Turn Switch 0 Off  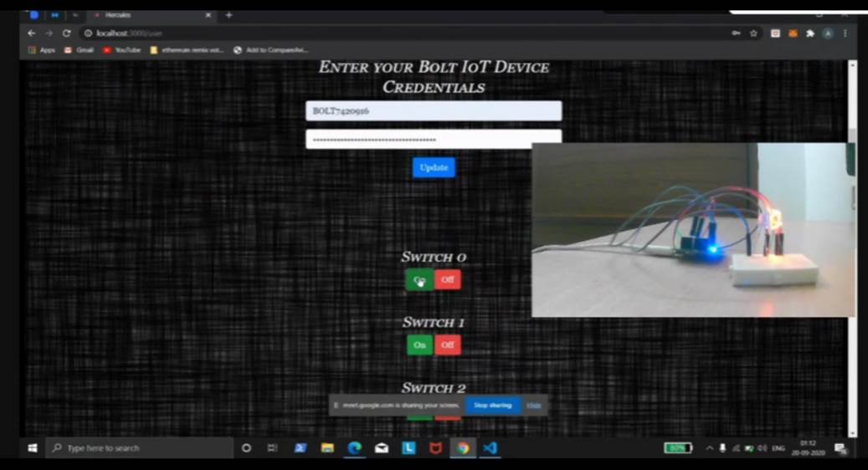tap(447, 280)
